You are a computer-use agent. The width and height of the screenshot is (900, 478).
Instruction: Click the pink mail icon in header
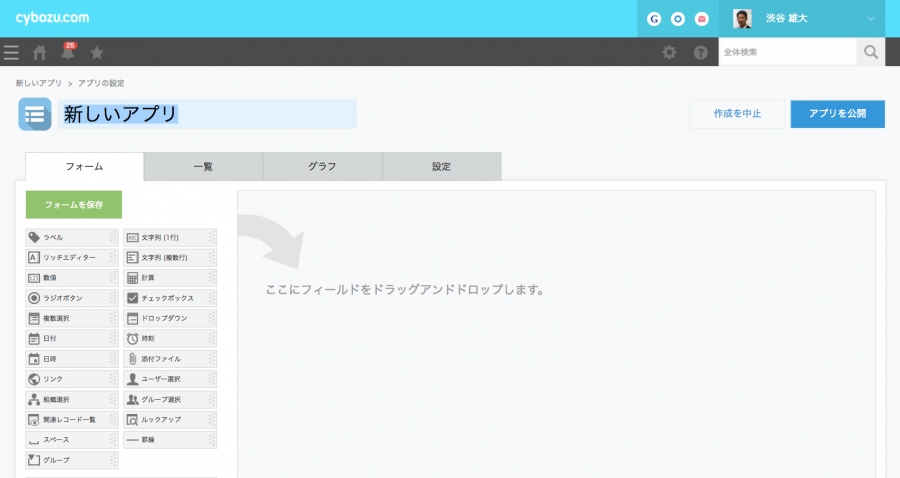tap(703, 19)
